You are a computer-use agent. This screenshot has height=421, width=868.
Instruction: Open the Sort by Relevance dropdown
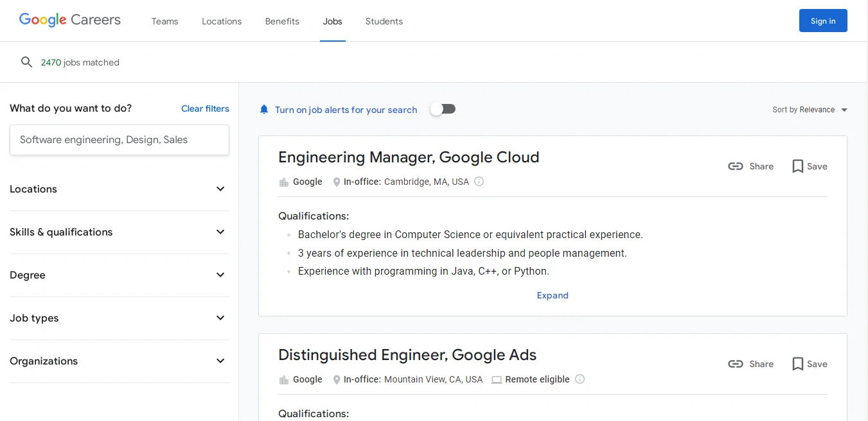(810, 110)
